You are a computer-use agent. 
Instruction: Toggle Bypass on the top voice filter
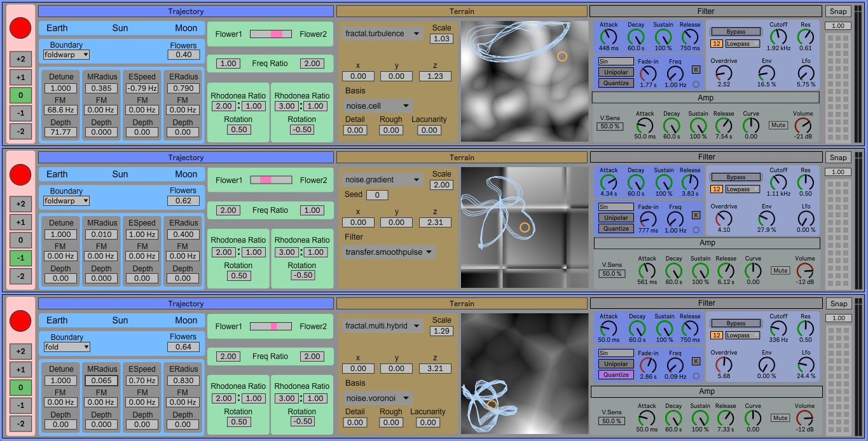(x=736, y=32)
